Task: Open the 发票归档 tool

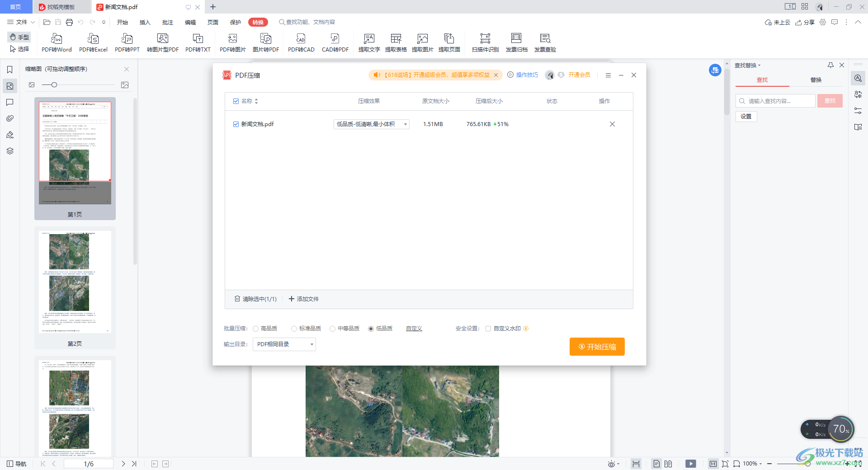Action: coord(516,43)
